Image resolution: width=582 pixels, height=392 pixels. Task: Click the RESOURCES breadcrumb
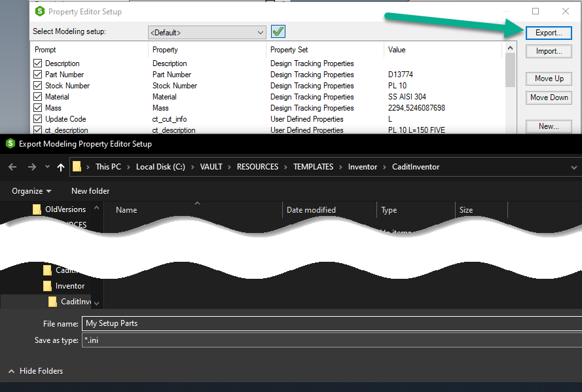257,167
